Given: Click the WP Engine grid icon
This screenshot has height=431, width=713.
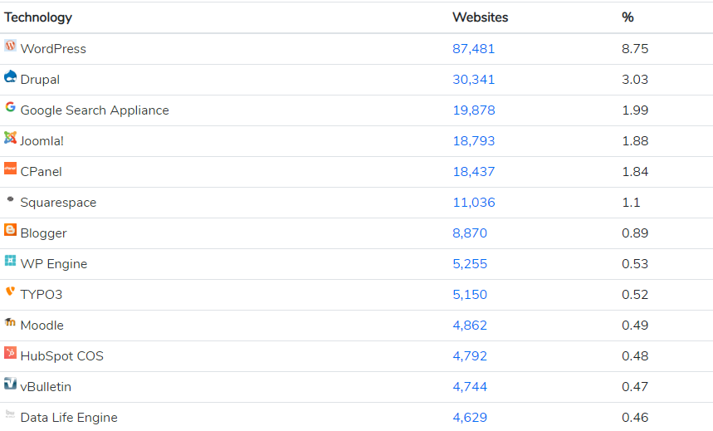Looking at the screenshot, I should click(x=10, y=261).
